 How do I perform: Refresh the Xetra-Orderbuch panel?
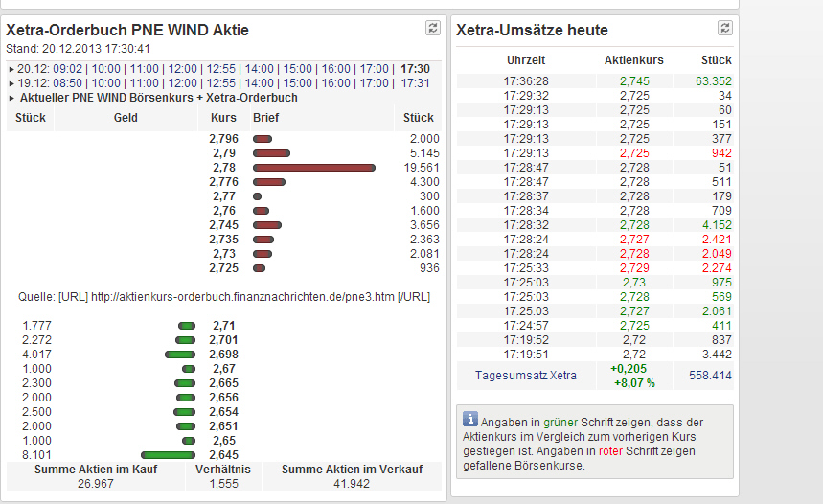432,28
